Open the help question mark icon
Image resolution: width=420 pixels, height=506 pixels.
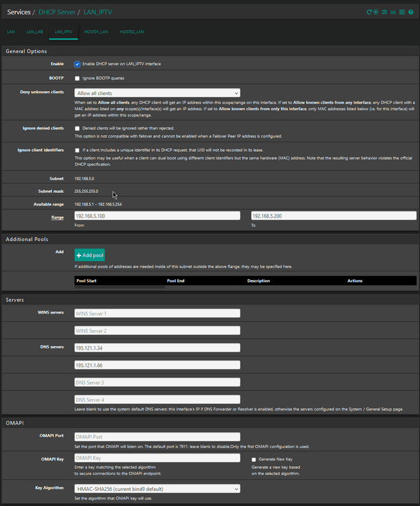411,12
